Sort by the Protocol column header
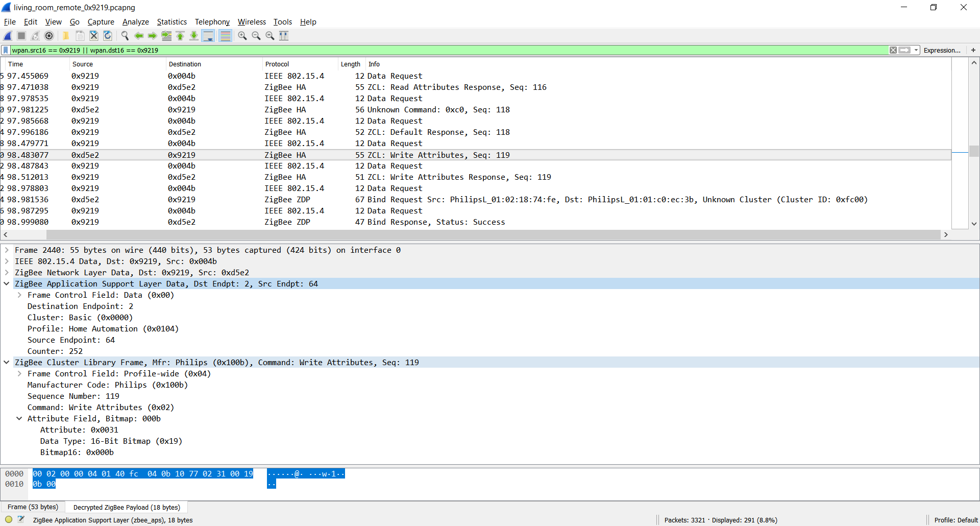This screenshot has width=980, height=526. pos(300,64)
